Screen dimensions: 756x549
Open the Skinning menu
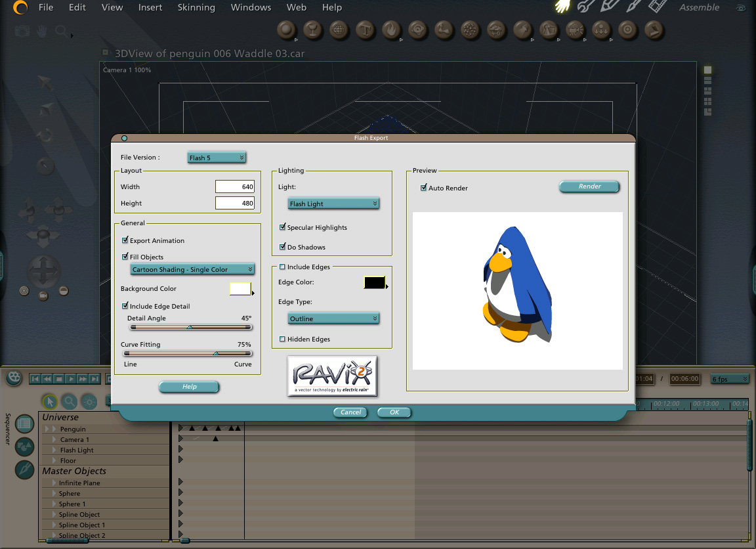point(196,7)
